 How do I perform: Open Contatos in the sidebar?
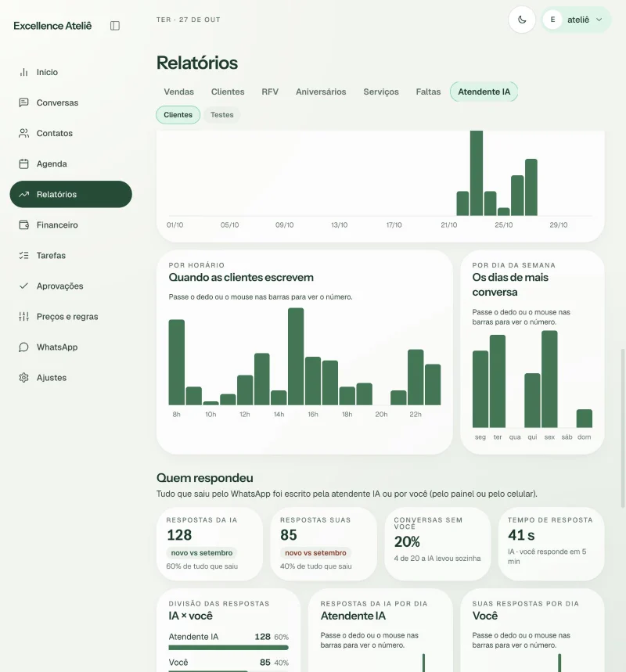pos(70,133)
